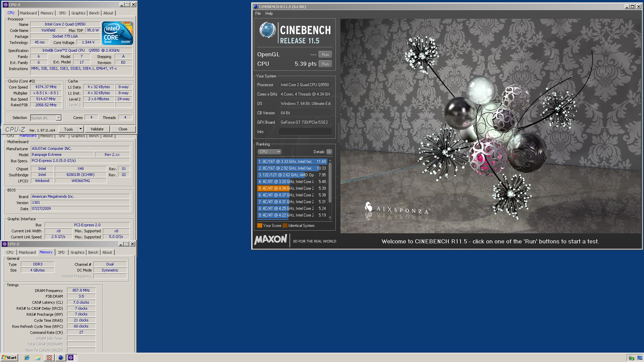
Task: Click the Your Score orange legend swatch
Action: (260, 226)
